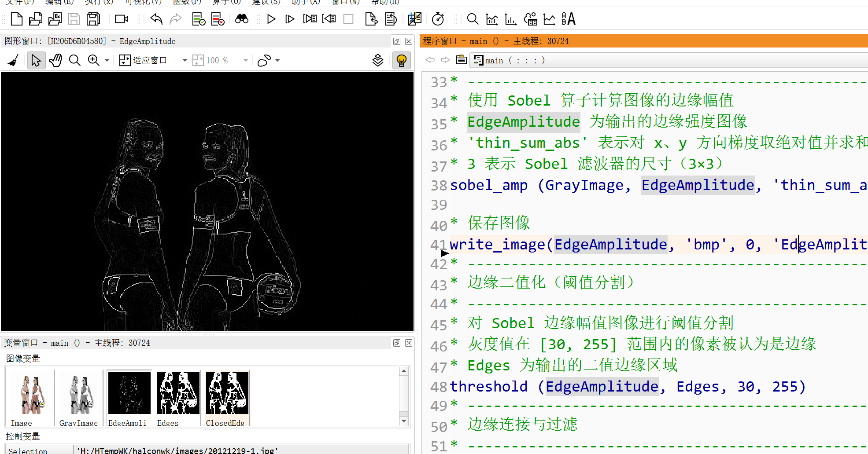
Task: Clear the graphics window with broom icon
Action: 12,60
